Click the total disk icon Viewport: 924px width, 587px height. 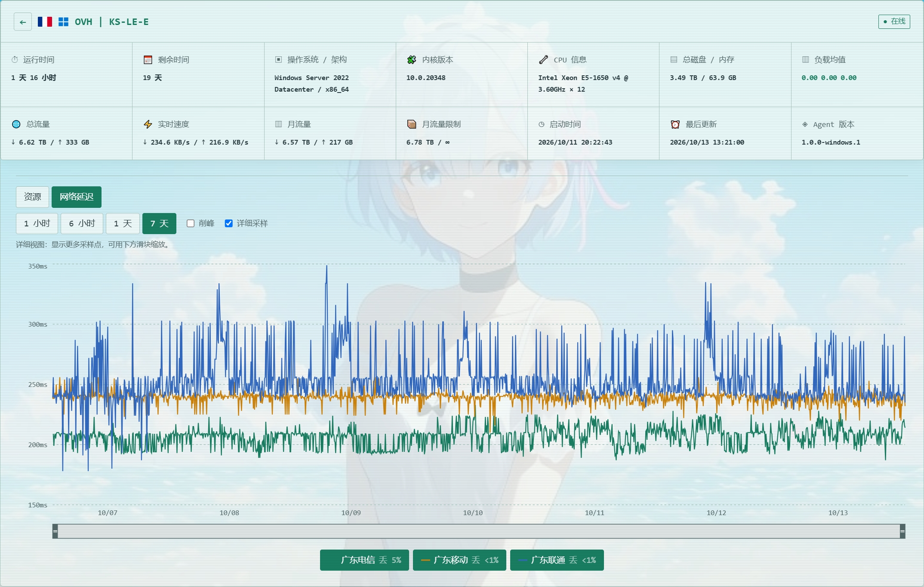click(x=674, y=60)
